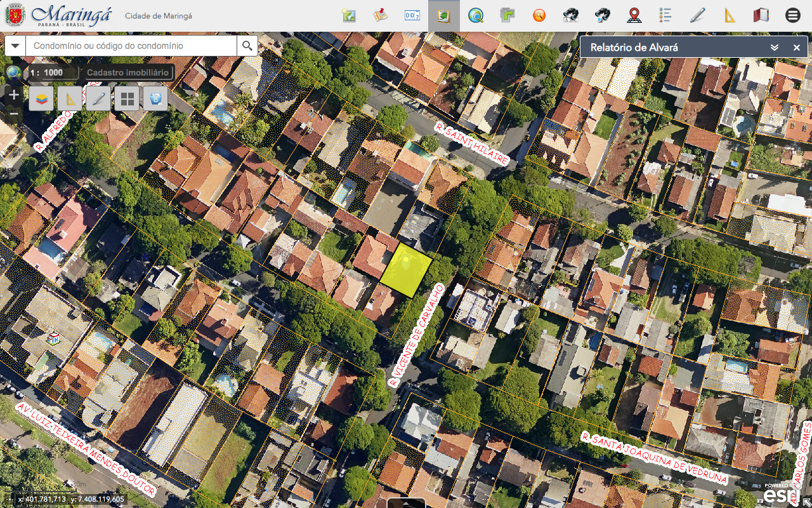Zoom out with the minus button
This screenshot has height=508, width=812.
[x=14, y=115]
